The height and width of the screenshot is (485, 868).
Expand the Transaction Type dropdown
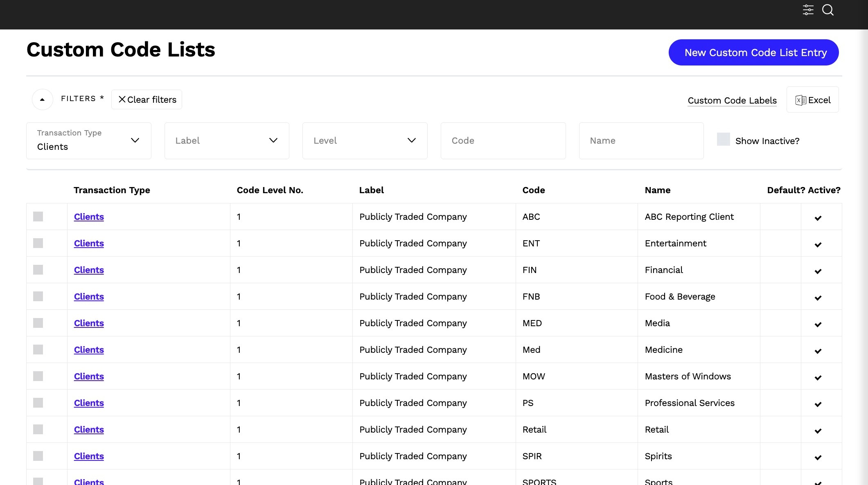pyautogui.click(x=89, y=141)
